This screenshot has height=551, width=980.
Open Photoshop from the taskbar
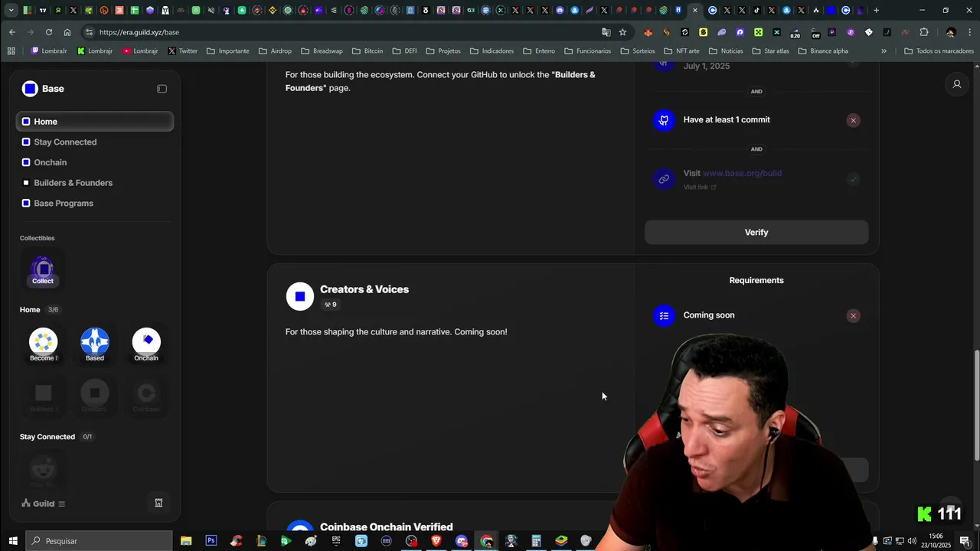click(211, 541)
